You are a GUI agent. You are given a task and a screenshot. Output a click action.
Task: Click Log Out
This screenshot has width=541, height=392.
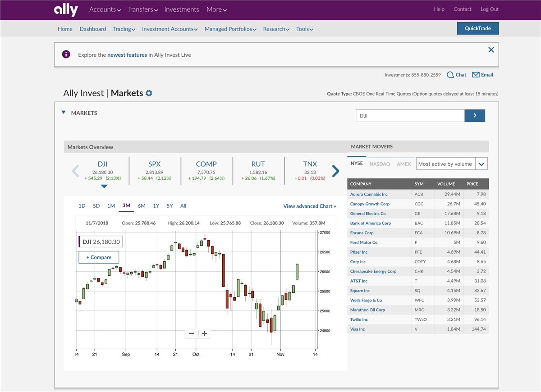pyautogui.click(x=490, y=9)
